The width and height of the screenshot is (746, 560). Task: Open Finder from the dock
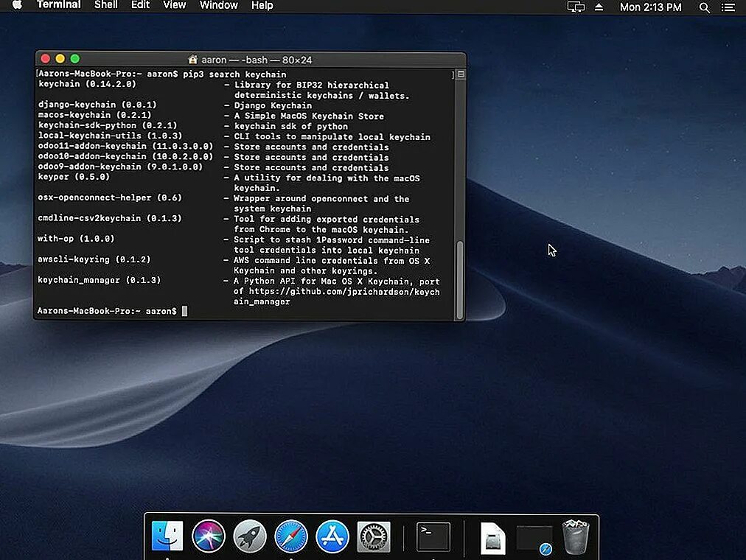tap(166, 536)
